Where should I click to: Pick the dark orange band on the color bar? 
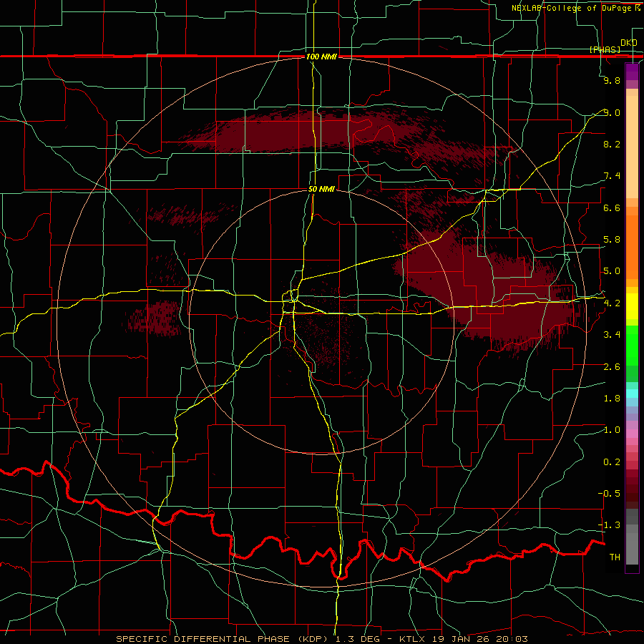coord(632,248)
